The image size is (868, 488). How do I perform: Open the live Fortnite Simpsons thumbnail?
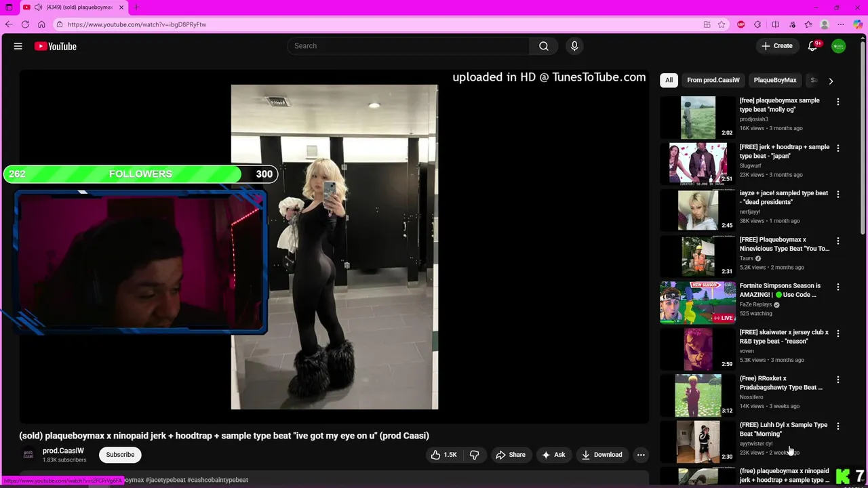(x=698, y=303)
